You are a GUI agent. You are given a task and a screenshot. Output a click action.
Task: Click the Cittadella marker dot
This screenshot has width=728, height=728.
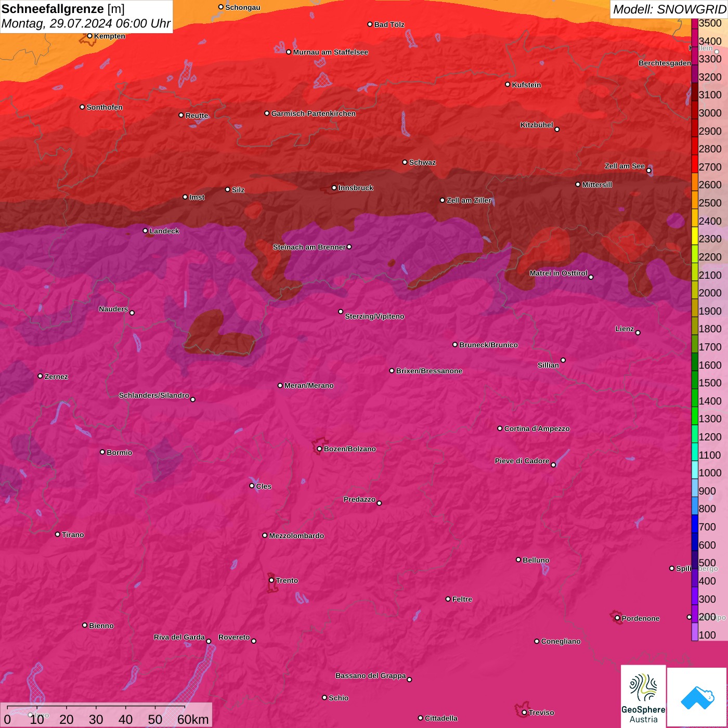(420, 718)
